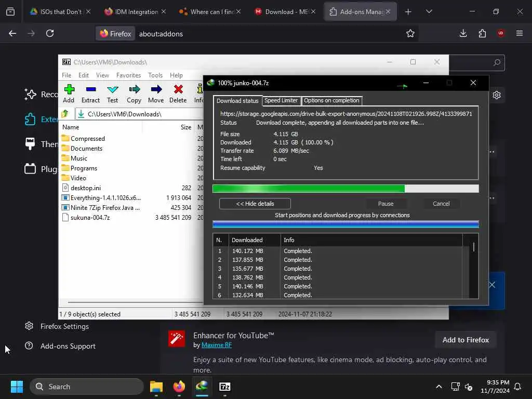Open 7-Zip from the taskbar

coord(224,387)
